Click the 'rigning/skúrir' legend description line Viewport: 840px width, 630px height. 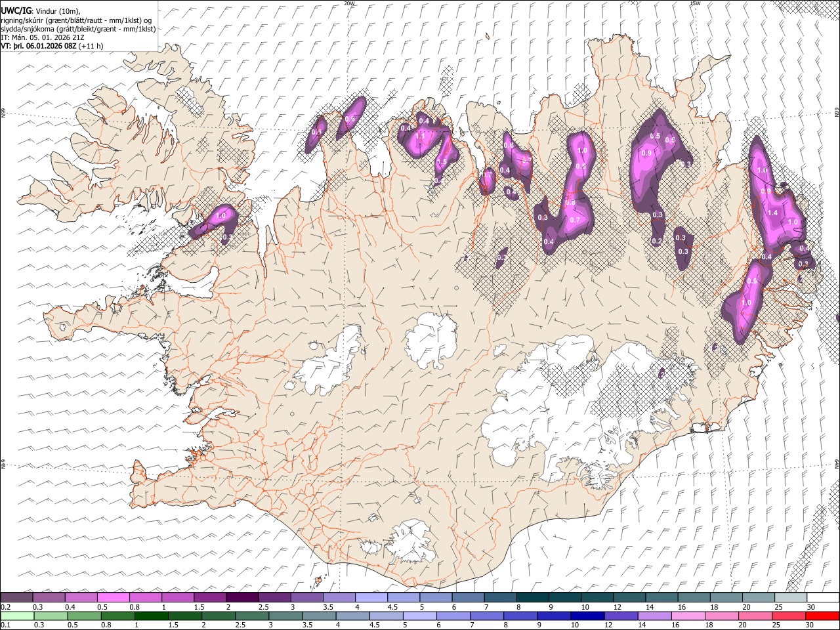coord(76,20)
